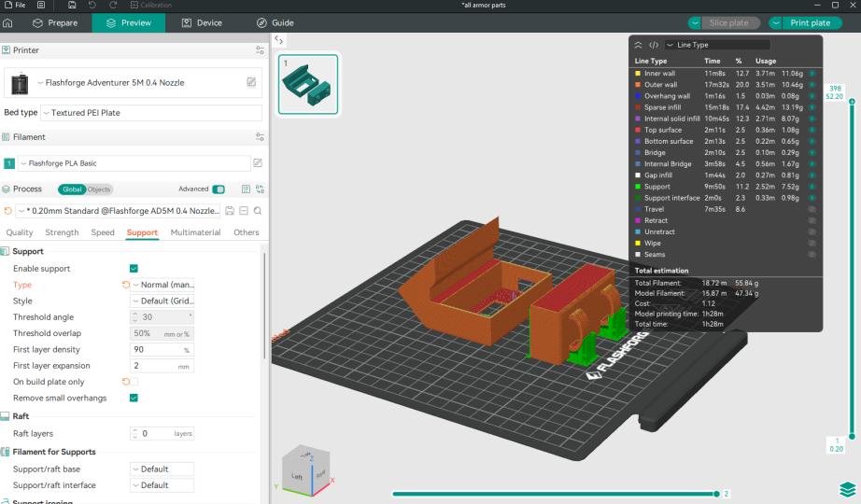Screen dimensions: 861x504
Task: Click the filament number 1 color box
Action: [9, 163]
